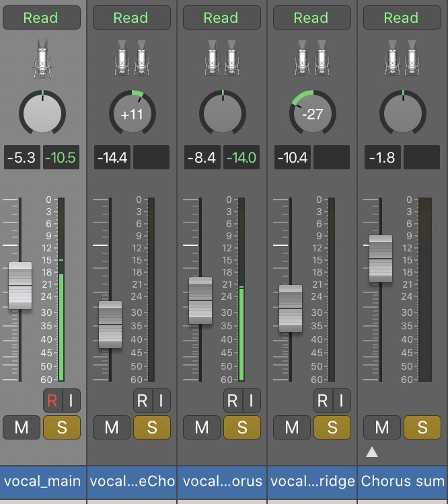Click the vocal_main microphone icon

(x=42, y=57)
